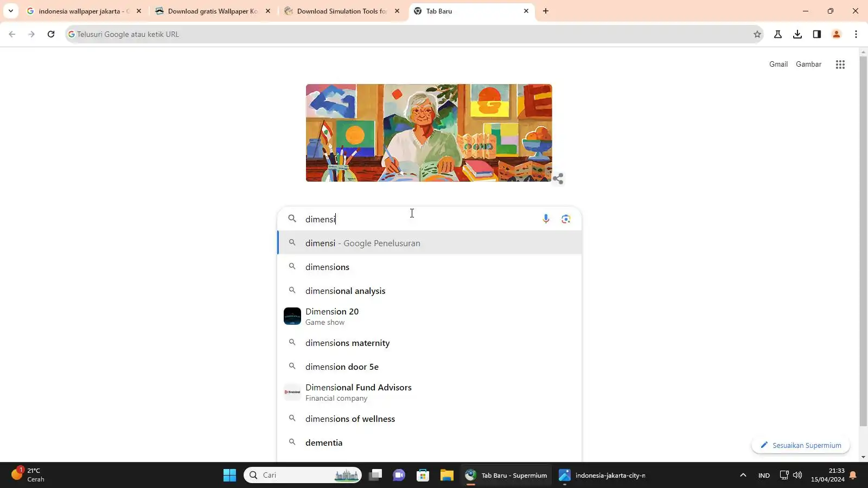868x488 pixels.
Task: Open Gambar images link
Action: click(x=808, y=64)
